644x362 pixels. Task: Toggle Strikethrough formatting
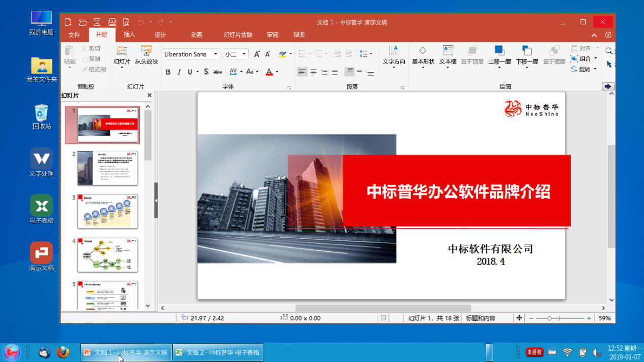tap(218, 72)
